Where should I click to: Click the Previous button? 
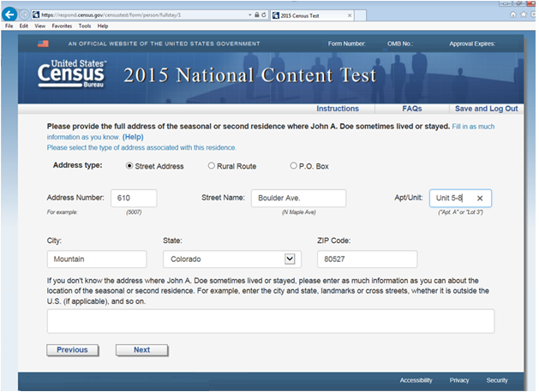(73, 350)
